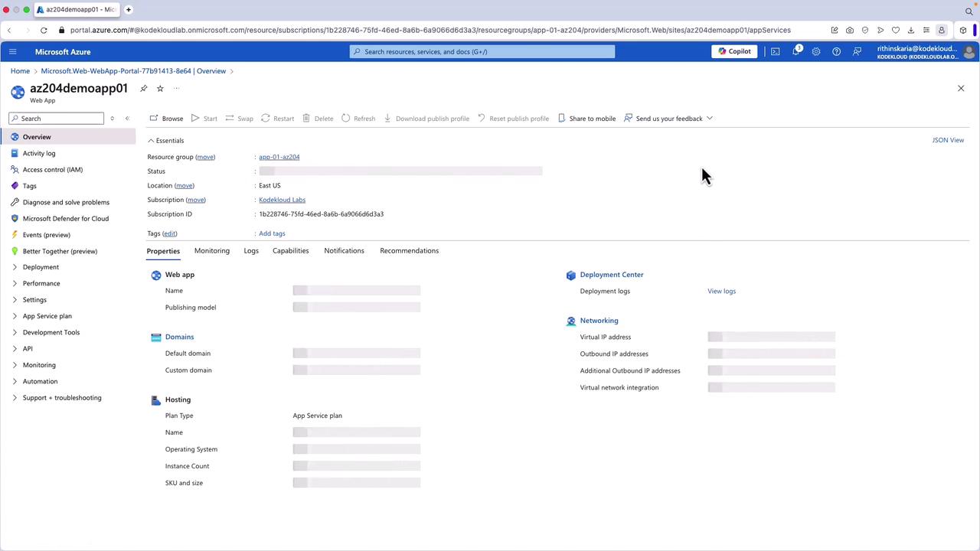
Task: Click Browse in the command bar
Action: tap(166, 119)
